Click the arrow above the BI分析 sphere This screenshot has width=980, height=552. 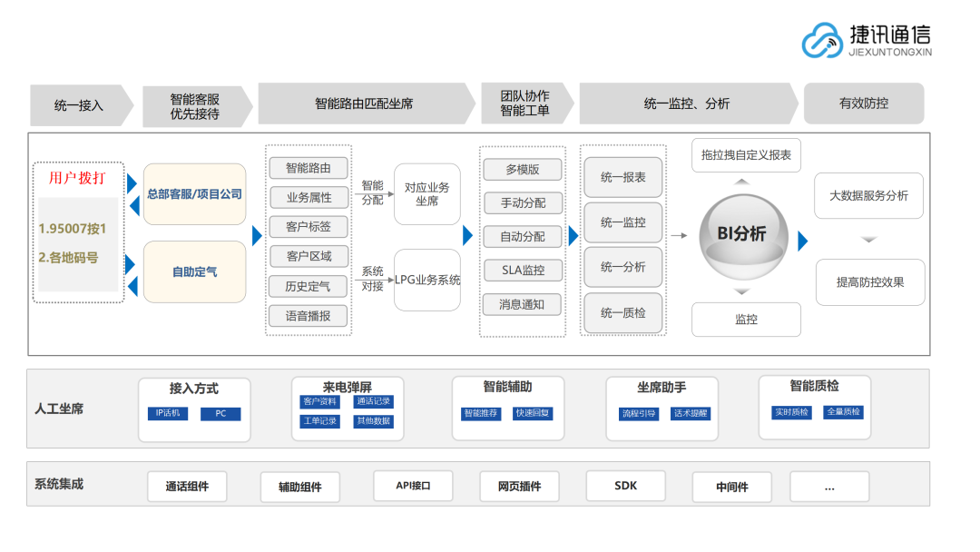[x=743, y=180]
